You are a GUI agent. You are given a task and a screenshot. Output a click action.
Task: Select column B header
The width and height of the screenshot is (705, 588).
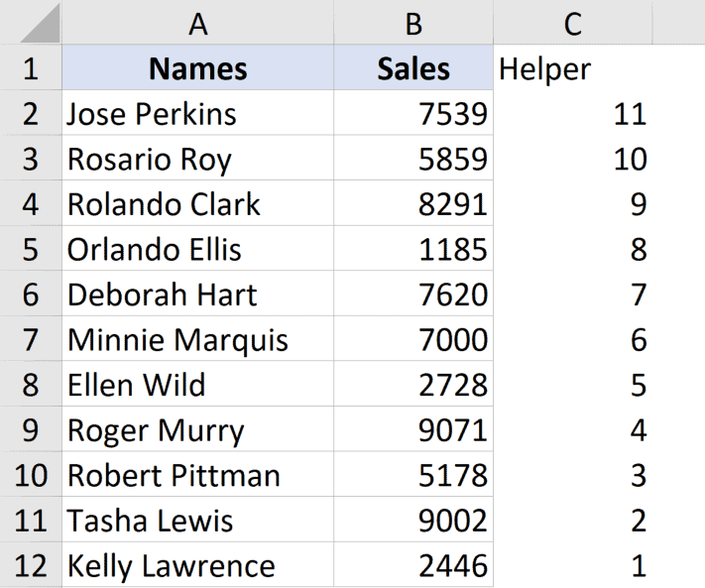pyautogui.click(x=413, y=23)
